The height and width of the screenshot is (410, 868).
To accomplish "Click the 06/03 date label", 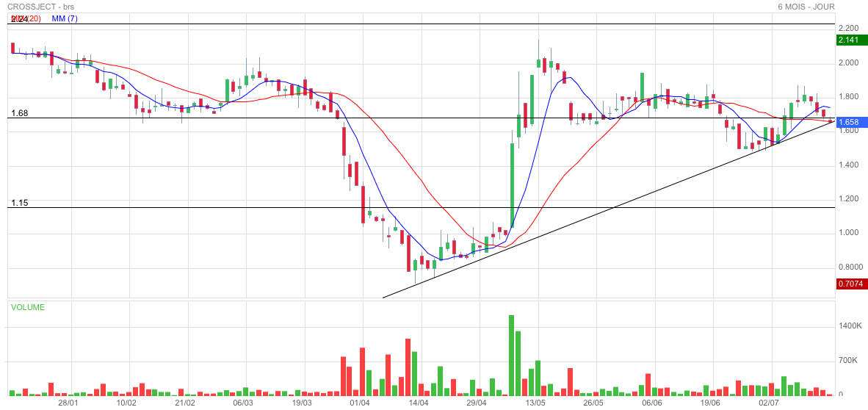I will (243, 402).
